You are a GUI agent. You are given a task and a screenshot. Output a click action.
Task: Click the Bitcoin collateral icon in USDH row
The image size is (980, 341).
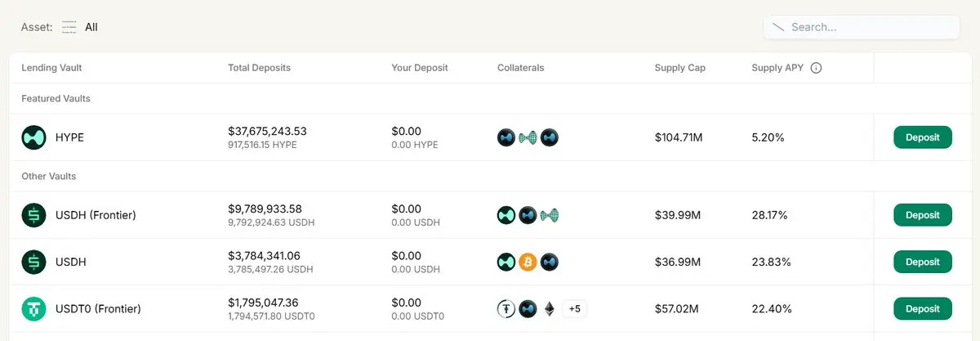[528, 262]
